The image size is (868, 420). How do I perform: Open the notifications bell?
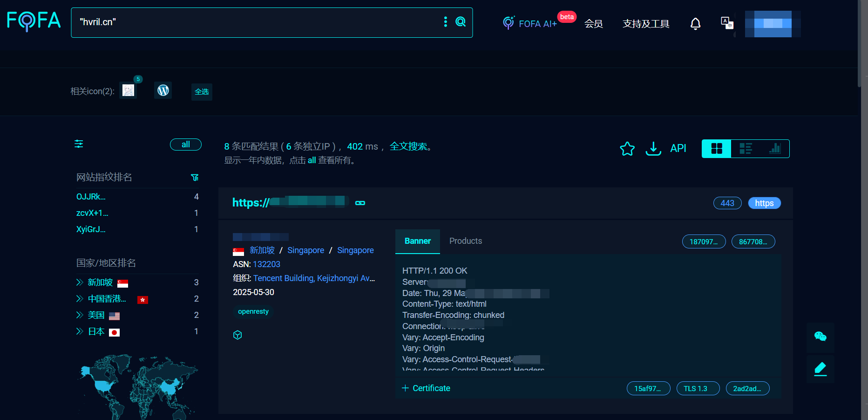tap(695, 23)
